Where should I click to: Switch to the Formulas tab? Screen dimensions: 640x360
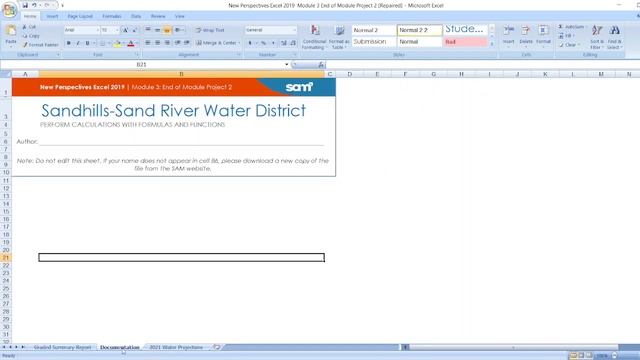[112, 16]
